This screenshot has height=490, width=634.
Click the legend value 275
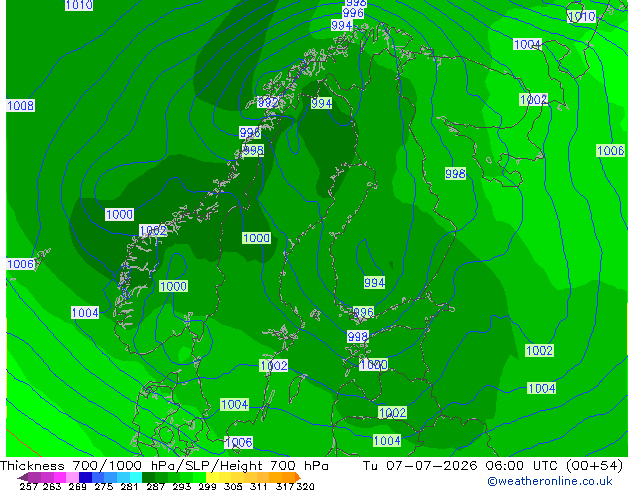(x=104, y=486)
